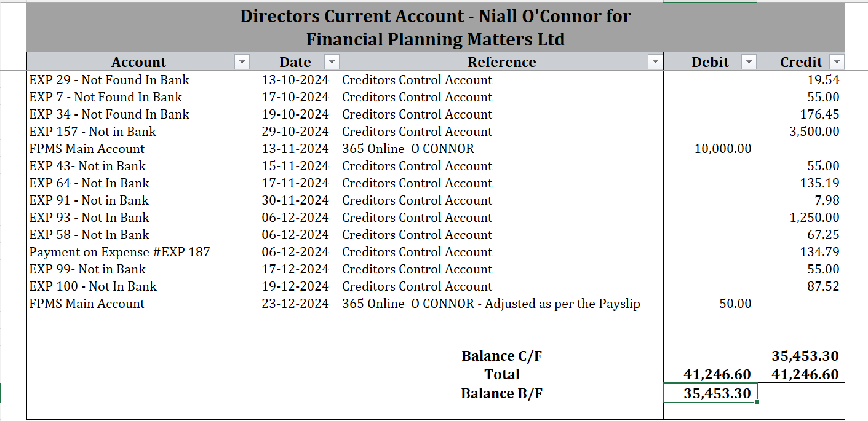Image resolution: width=868 pixels, height=421 pixels.
Task: Expand the Reference column filter arrow
Action: click(x=655, y=62)
